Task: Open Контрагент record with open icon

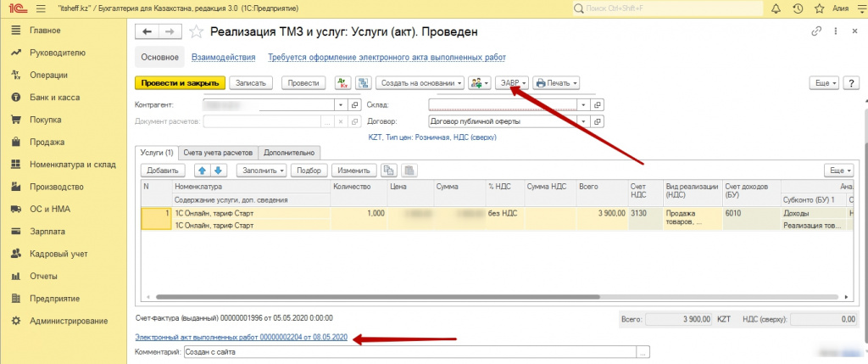Action: tap(355, 104)
